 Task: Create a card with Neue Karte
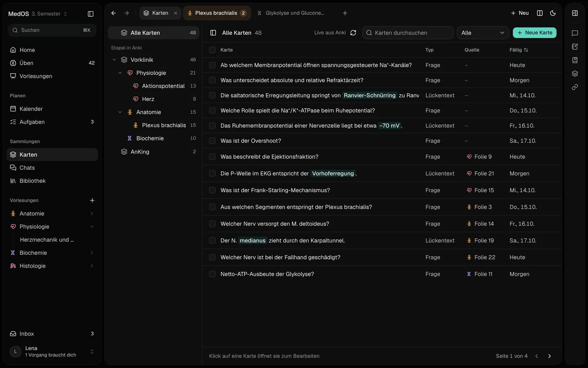coord(535,33)
